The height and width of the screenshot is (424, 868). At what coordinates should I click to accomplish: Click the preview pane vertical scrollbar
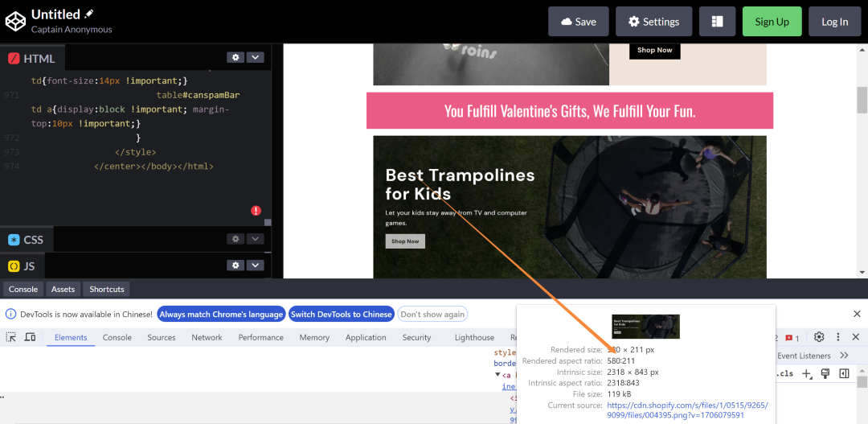(x=862, y=101)
